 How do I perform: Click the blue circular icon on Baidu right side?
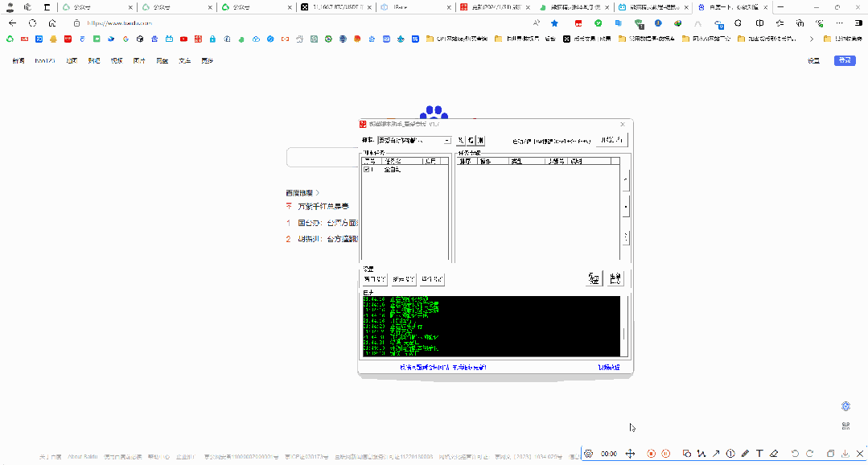tap(845, 406)
